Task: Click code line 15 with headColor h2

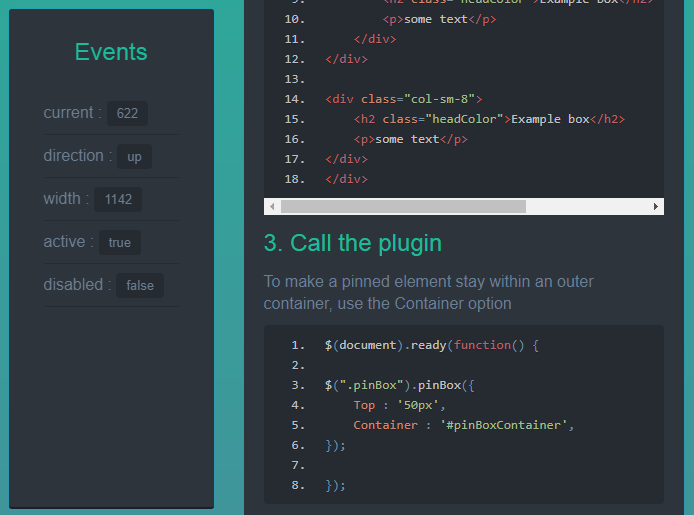Action: click(489, 119)
